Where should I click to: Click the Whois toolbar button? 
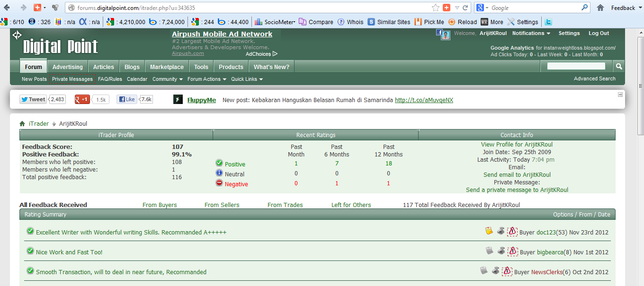[350, 22]
